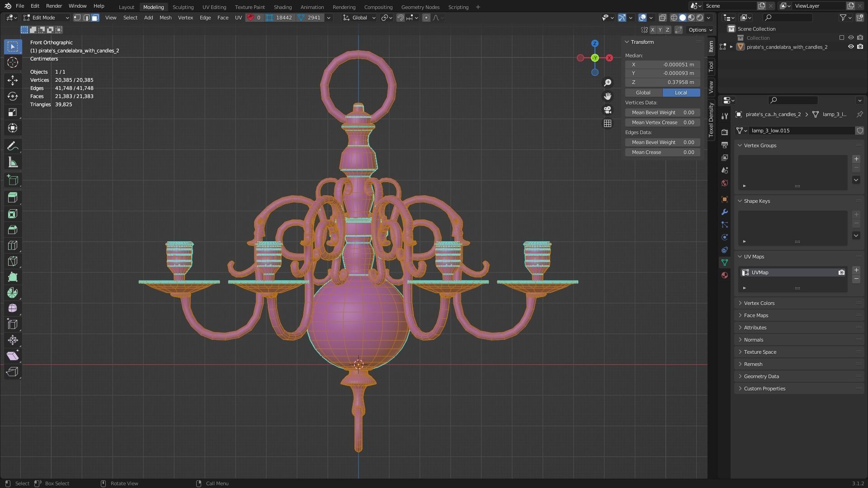
Task: Hide pirate's_candelabra_with_candles_2 in viewport
Action: click(850, 47)
